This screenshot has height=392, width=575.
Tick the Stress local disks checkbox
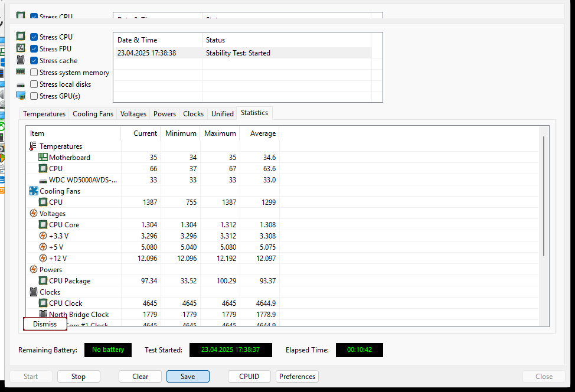tap(34, 84)
